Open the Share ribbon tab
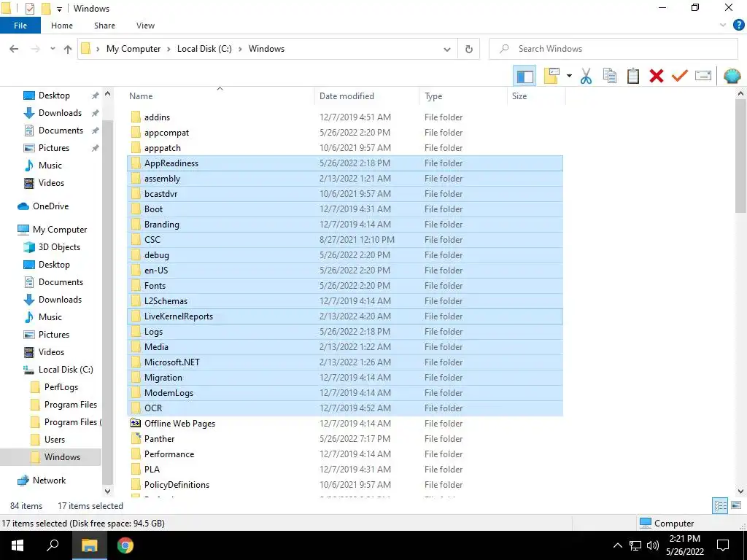 point(104,26)
